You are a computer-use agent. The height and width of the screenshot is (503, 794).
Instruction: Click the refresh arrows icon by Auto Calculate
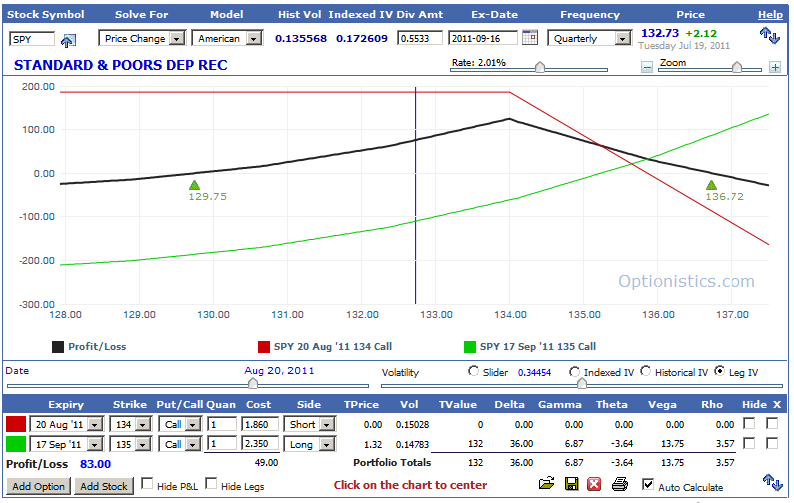click(772, 482)
